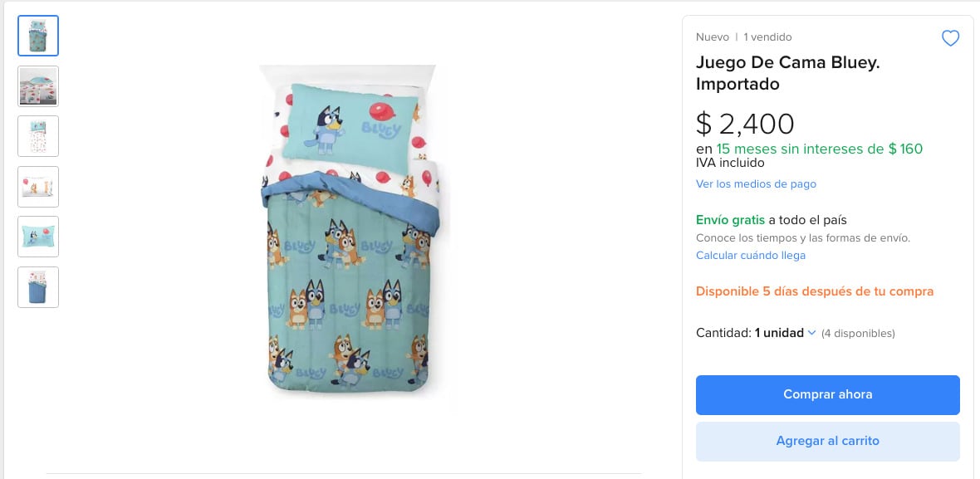Viewport: 980px width, 479px height.
Task: Click the 1 vendido sold count
Action: point(767,37)
